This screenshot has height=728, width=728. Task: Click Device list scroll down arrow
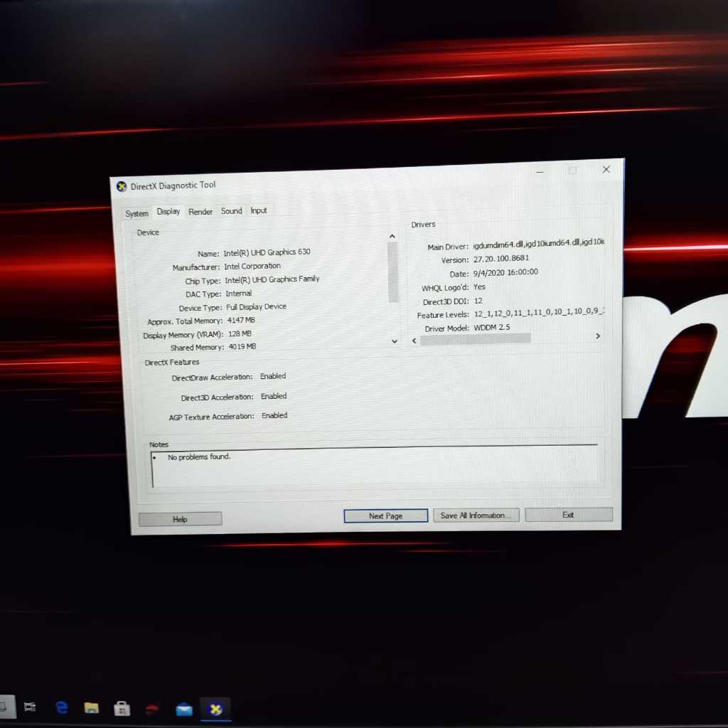click(x=394, y=341)
